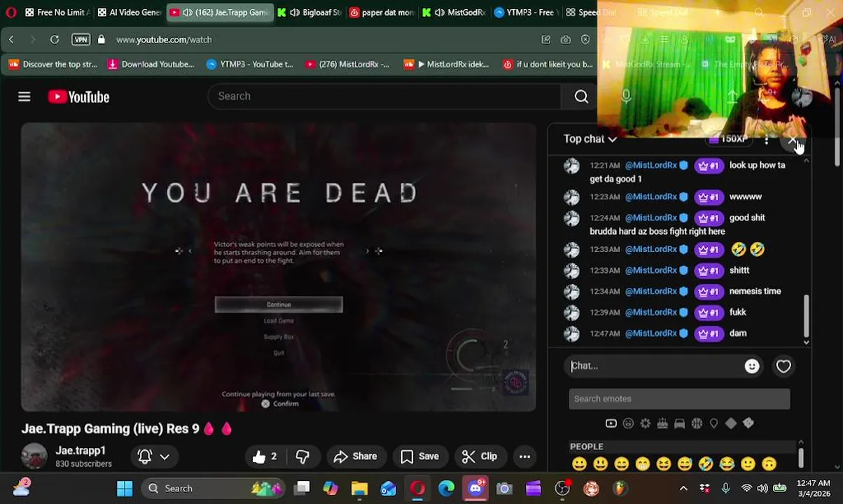The height and width of the screenshot is (504, 843).
Task: Open the 'Discover the top str...' bookmark
Action: pos(53,64)
